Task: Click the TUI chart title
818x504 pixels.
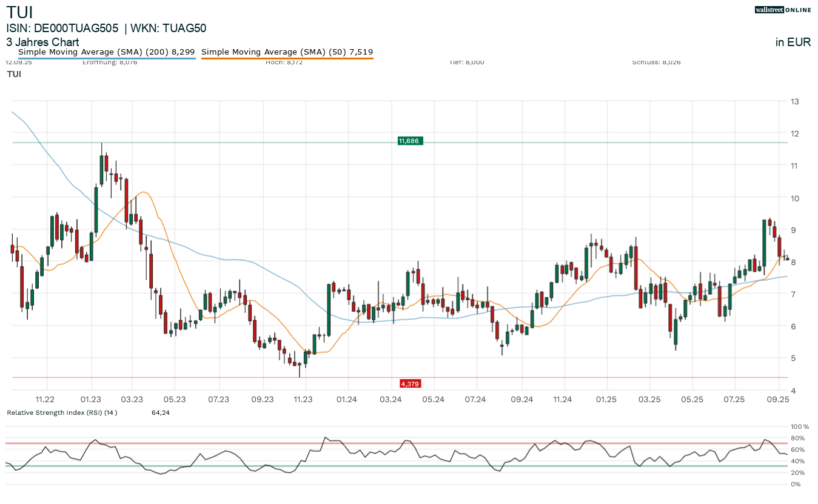Action: tap(19, 12)
